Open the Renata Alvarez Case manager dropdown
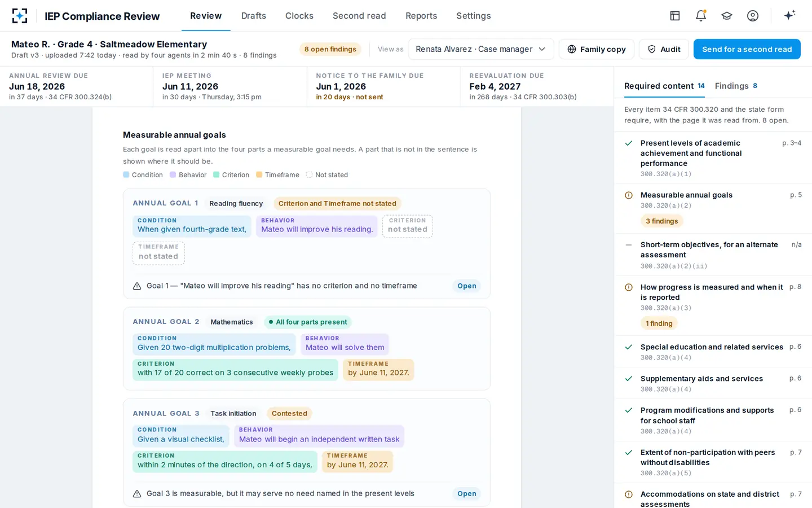Image resolution: width=812 pixels, height=508 pixels. [481, 49]
